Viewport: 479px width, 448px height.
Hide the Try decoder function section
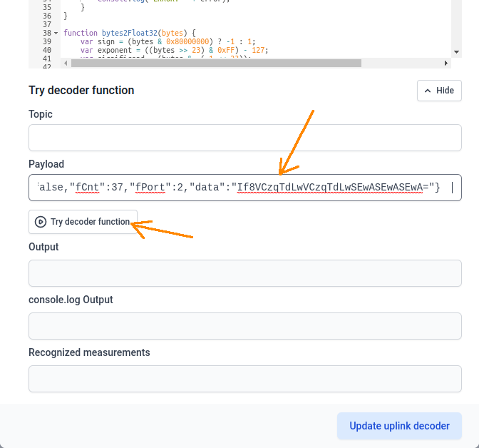point(439,91)
